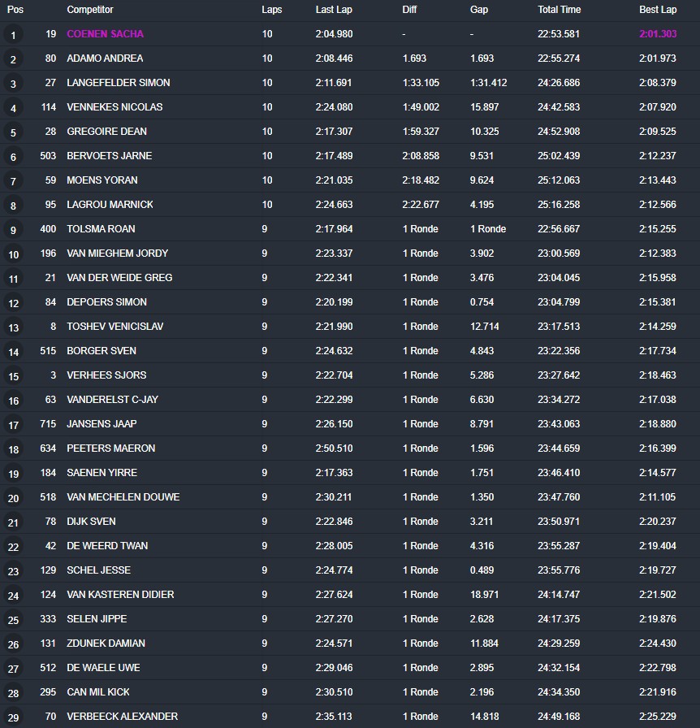Click the Diff column header
This screenshot has height=728, width=700.
click(409, 10)
